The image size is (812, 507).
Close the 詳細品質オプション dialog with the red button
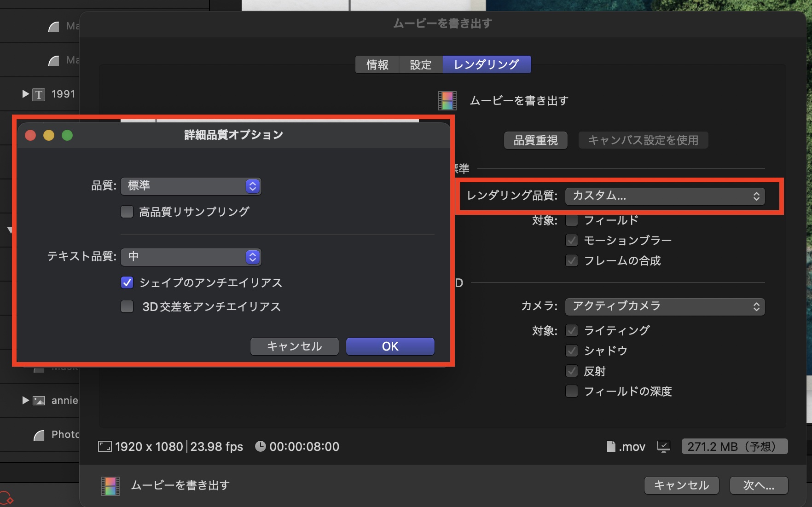[30, 135]
